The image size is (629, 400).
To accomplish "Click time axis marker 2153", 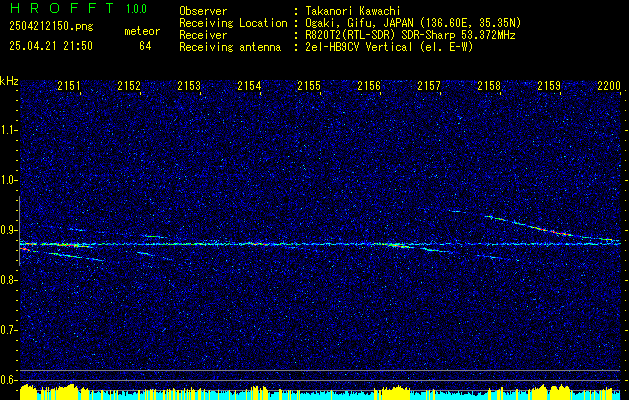I will (x=189, y=86).
